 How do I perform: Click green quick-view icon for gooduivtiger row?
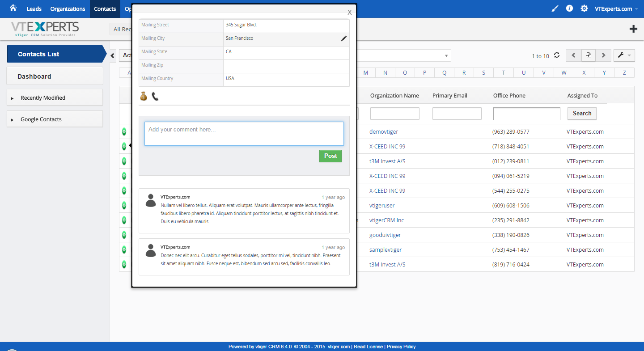pyautogui.click(x=124, y=235)
